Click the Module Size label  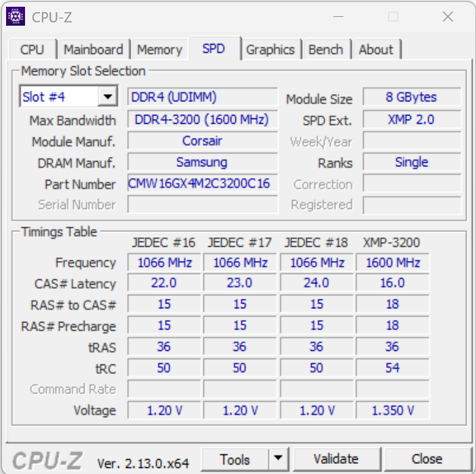point(319,99)
